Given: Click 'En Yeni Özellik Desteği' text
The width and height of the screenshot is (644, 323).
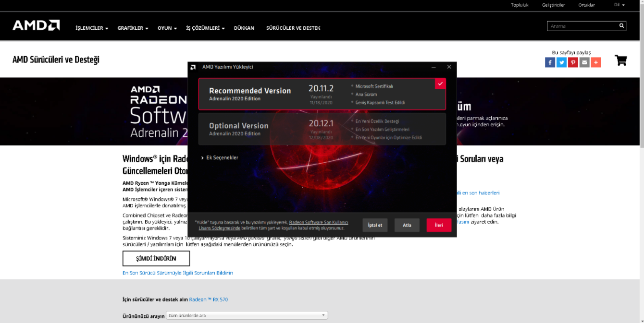Looking at the screenshot, I should (x=377, y=121).
